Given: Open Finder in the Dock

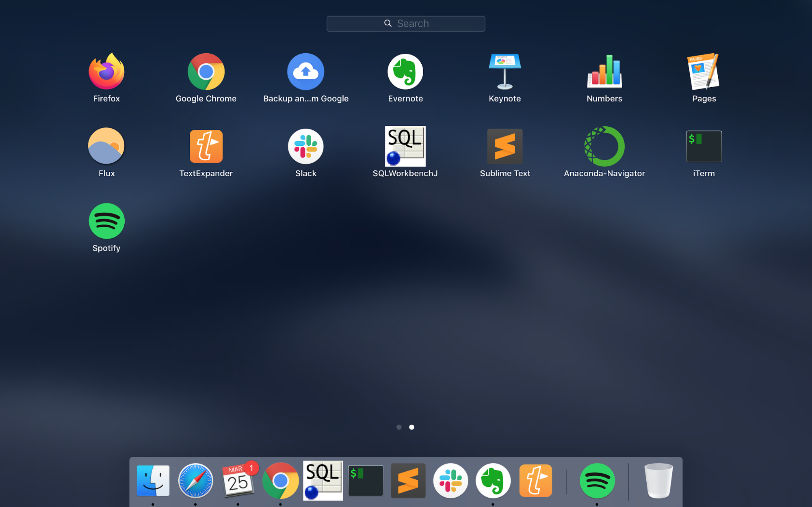Looking at the screenshot, I should pos(153,481).
